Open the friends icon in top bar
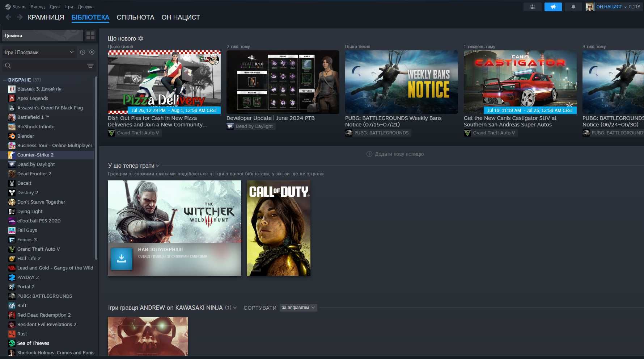The image size is (644, 359). pos(532,7)
